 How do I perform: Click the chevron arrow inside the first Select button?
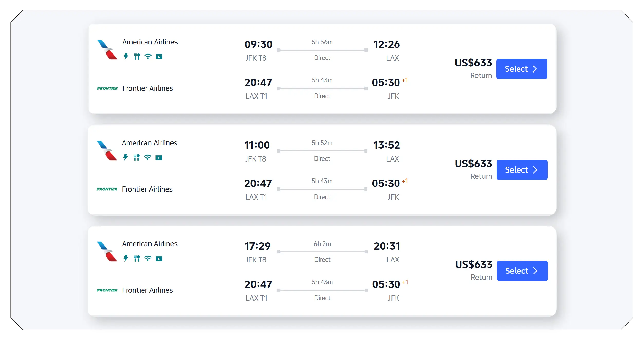click(535, 69)
